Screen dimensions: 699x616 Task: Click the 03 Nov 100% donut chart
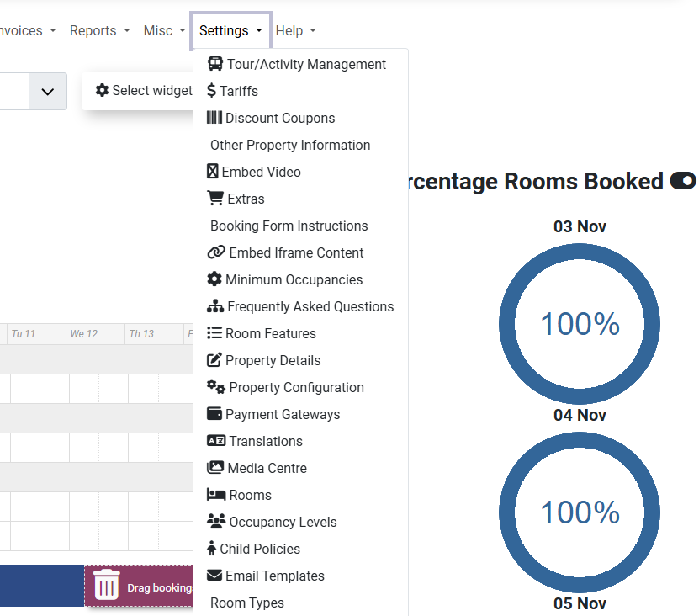pyautogui.click(x=580, y=324)
